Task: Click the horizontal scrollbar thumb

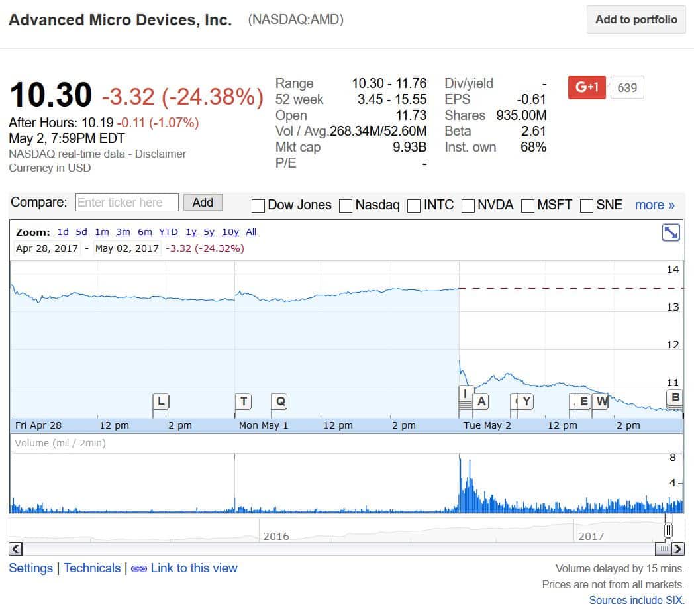Action: click(x=664, y=549)
